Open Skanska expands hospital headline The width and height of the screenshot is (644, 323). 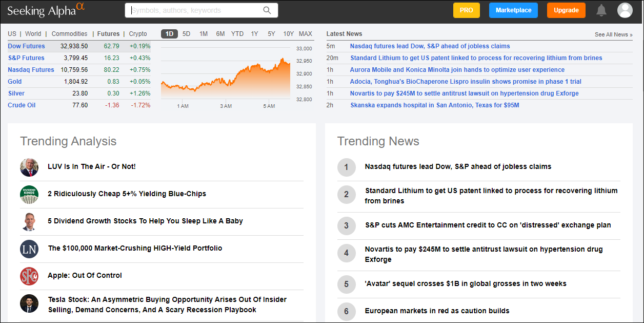pos(435,105)
